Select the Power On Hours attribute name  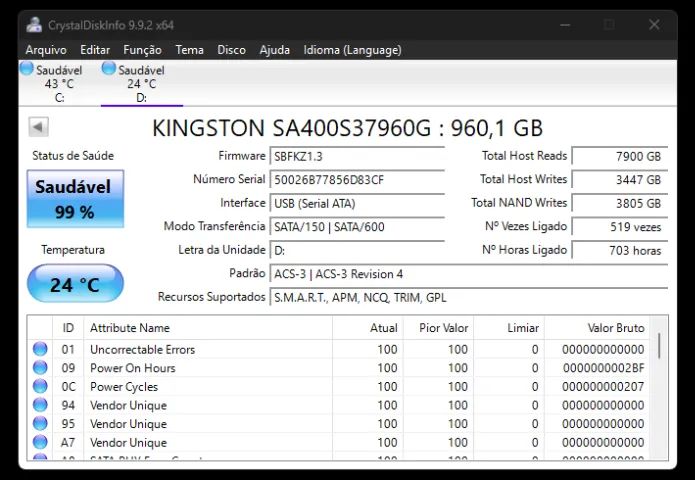133,368
